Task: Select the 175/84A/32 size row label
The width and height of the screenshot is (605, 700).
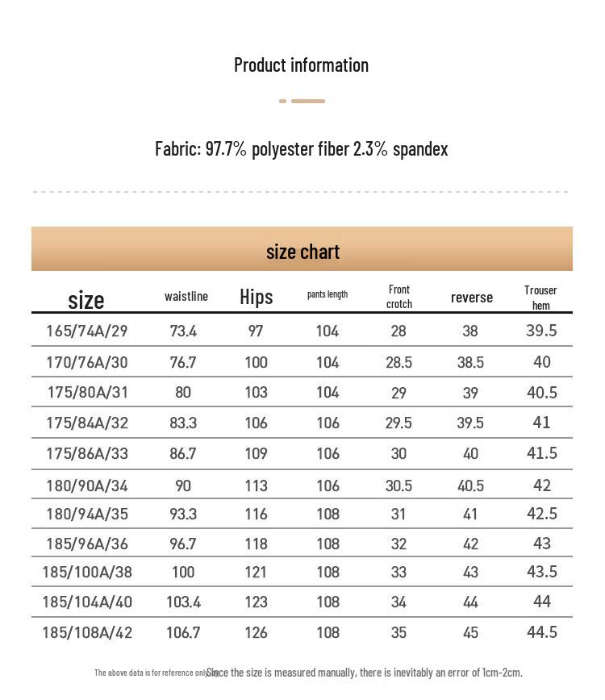Action: click(x=87, y=423)
